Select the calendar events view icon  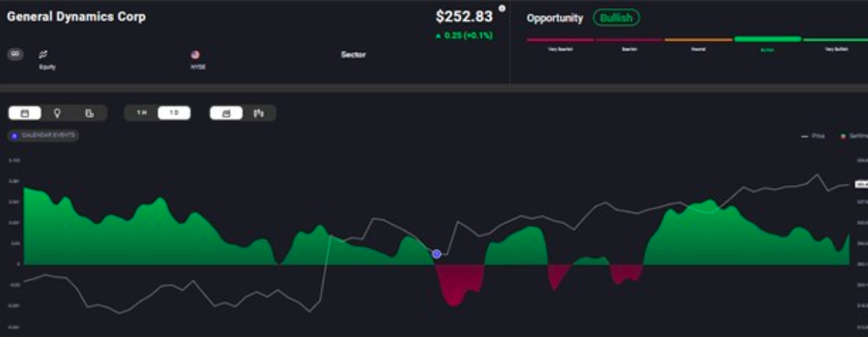pyautogui.click(x=25, y=113)
